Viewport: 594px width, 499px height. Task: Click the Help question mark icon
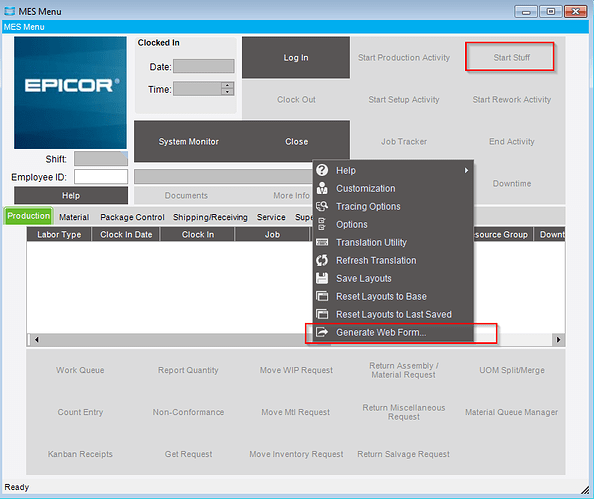(322, 170)
